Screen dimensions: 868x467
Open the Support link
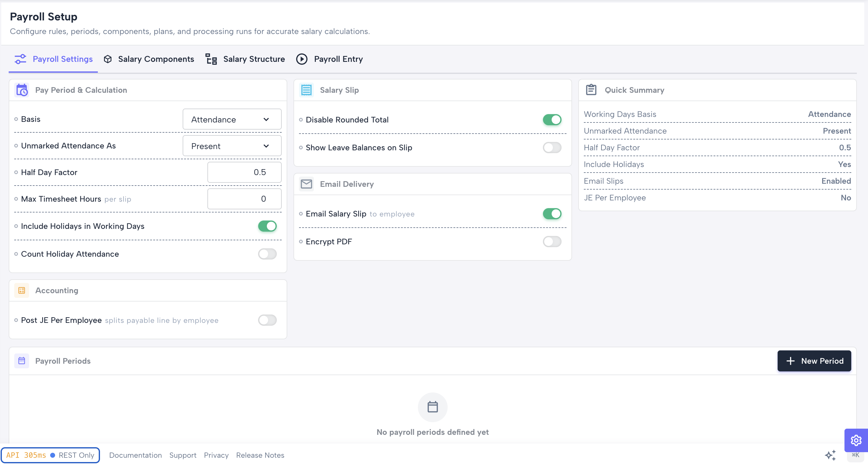(183, 455)
